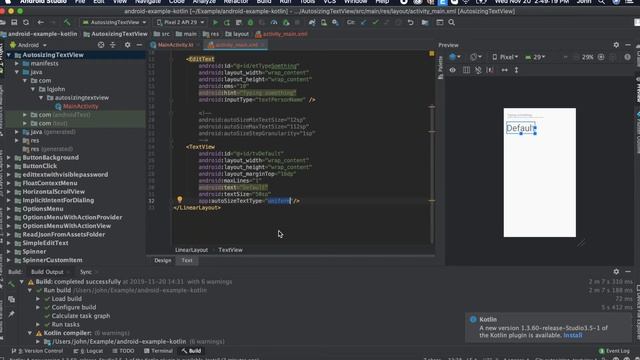
Task: Select MainActivity in the project tree
Action: click(x=80, y=107)
